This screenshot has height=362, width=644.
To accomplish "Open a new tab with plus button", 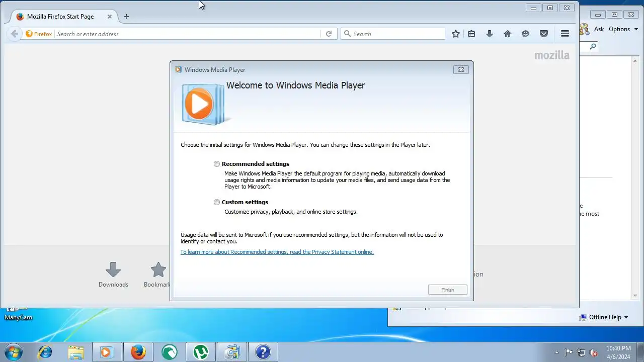I will point(126,17).
